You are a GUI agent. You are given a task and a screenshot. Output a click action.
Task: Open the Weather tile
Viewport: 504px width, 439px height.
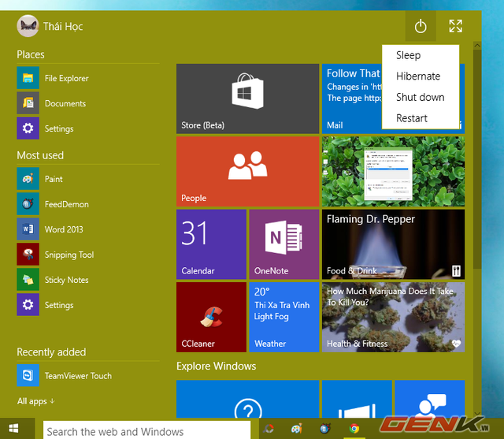283,317
